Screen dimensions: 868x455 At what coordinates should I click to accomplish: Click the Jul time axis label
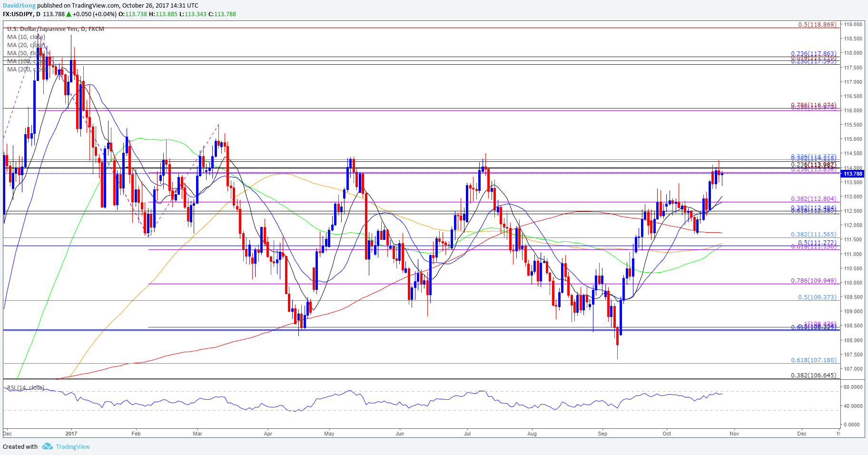pyautogui.click(x=467, y=434)
